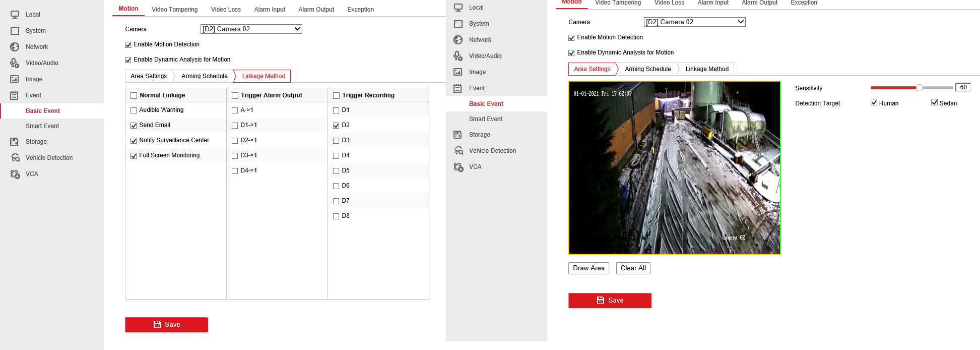Collapse the Event menu in the leftmost sidebar
The height and width of the screenshot is (350, 980).
click(x=33, y=95)
